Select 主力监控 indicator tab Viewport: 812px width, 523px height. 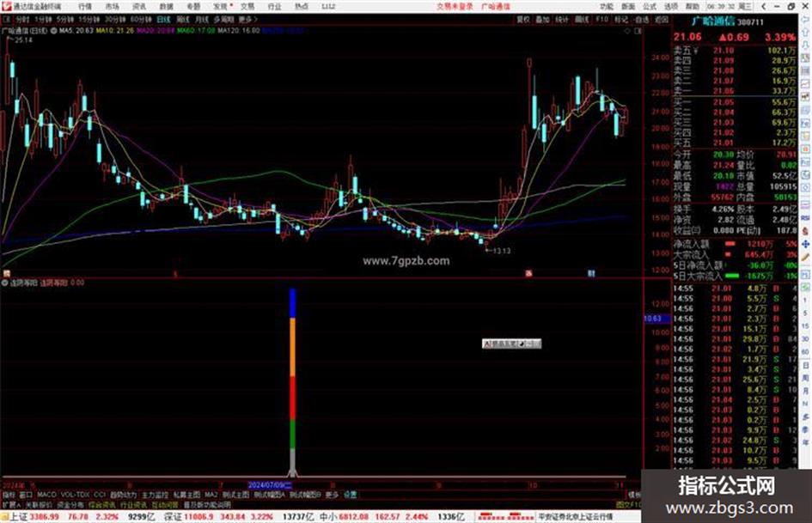click(155, 495)
